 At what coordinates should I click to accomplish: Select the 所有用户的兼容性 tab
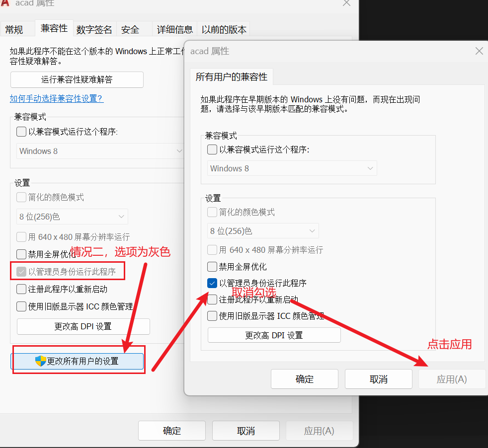pyautogui.click(x=231, y=77)
